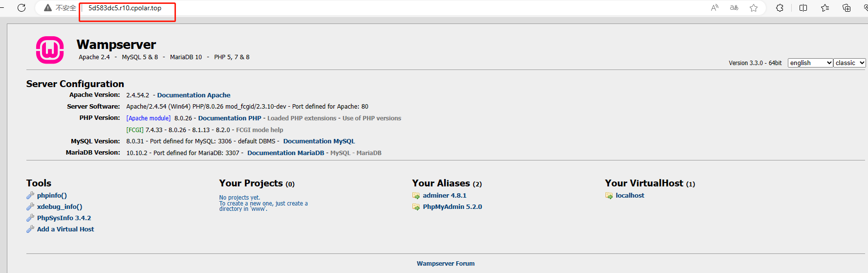
Task: Click the Your Projects (0) heading
Action: [x=257, y=183]
